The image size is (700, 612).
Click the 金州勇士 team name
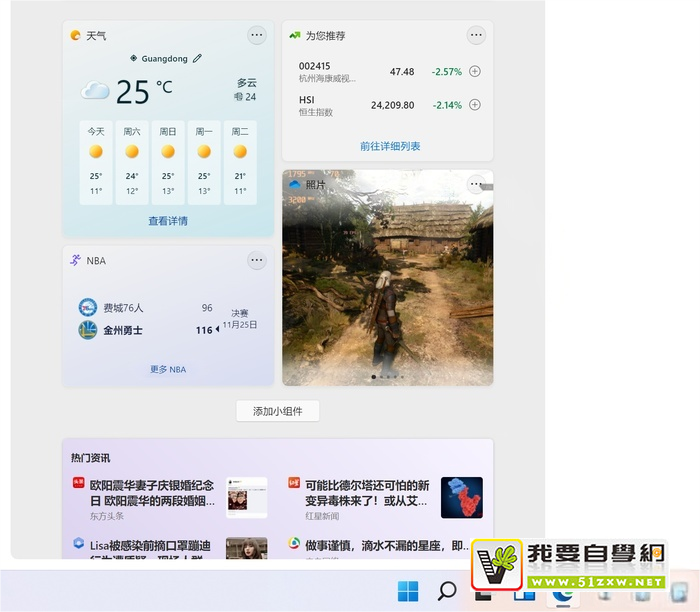[123, 330]
